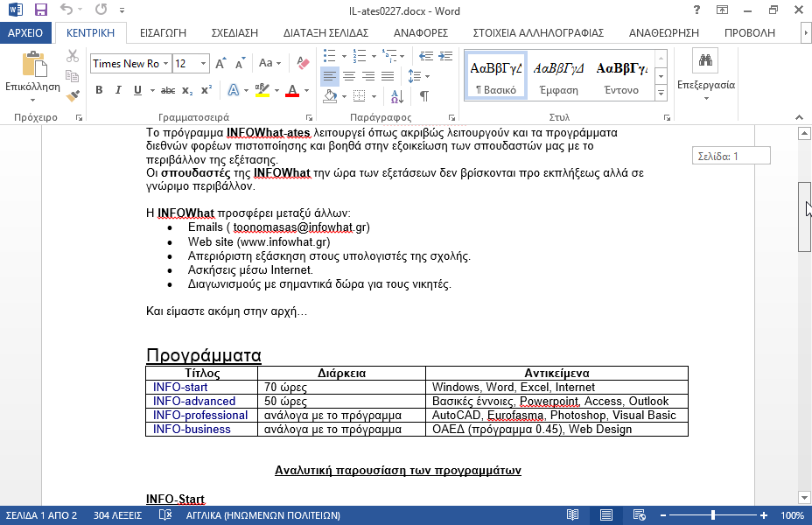The height and width of the screenshot is (525, 812).
Task: Toggle left alignment of the paragraph
Action: [x=330, y=77]
